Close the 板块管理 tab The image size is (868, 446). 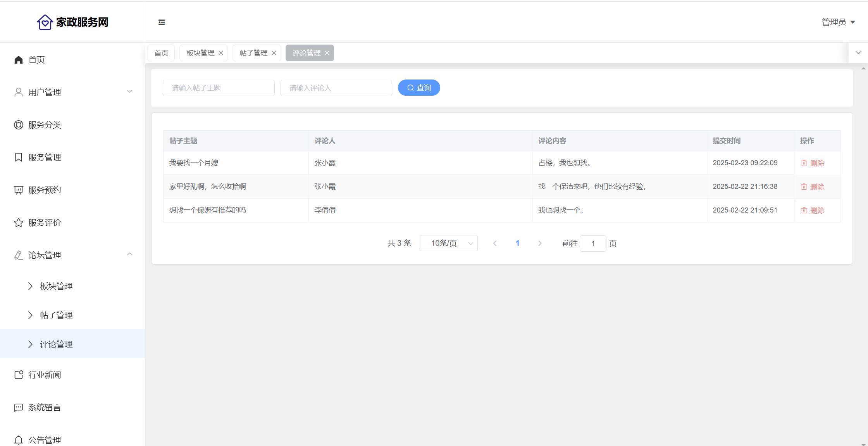pos(221,53)
